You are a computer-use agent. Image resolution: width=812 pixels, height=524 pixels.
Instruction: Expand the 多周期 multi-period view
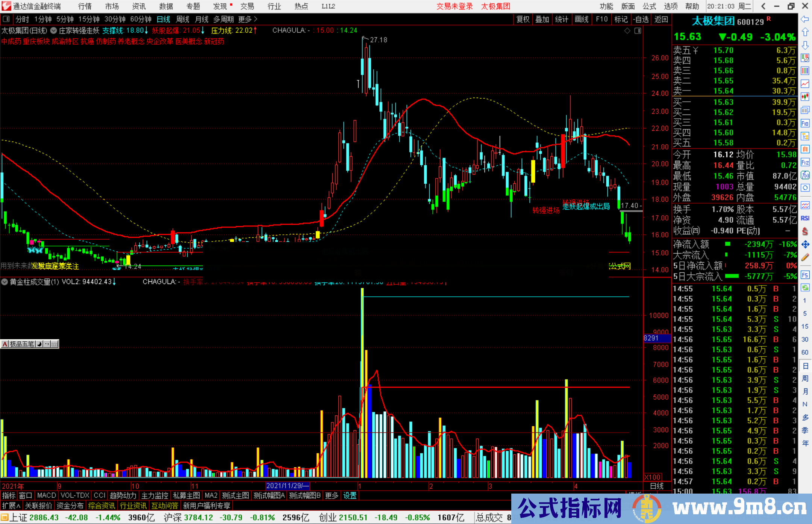pos(224,19)
